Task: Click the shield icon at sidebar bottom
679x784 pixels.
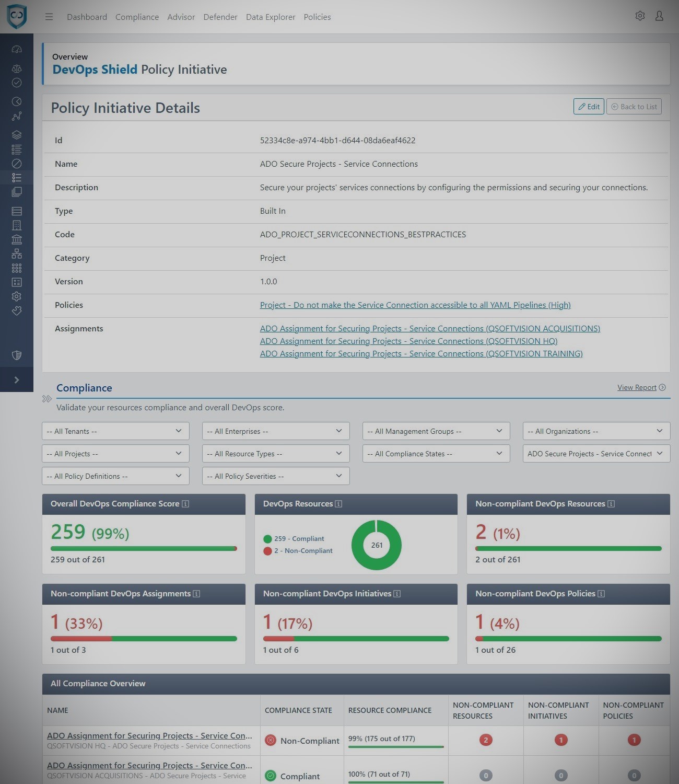Action: tap(17, 355)
